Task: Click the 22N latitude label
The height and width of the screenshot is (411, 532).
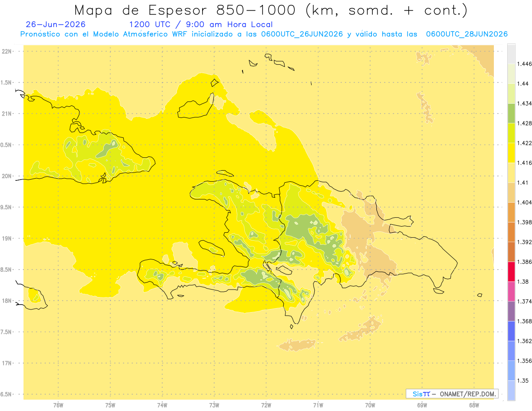Action: pos(8,51)
